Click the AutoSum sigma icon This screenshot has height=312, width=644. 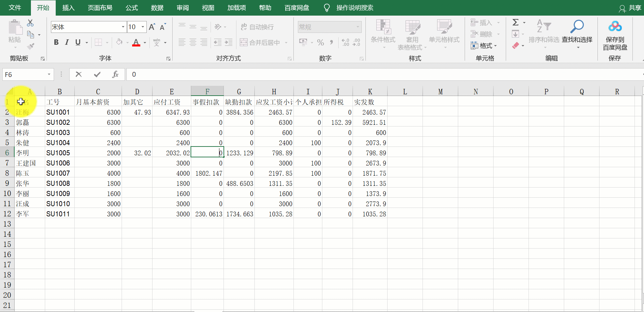click(x=516, y=23)
